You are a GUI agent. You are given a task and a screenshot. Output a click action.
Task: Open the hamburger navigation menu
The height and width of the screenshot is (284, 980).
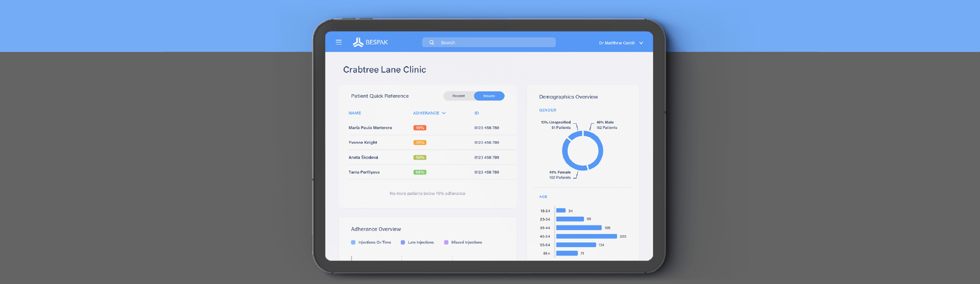(x=339, y=43)
